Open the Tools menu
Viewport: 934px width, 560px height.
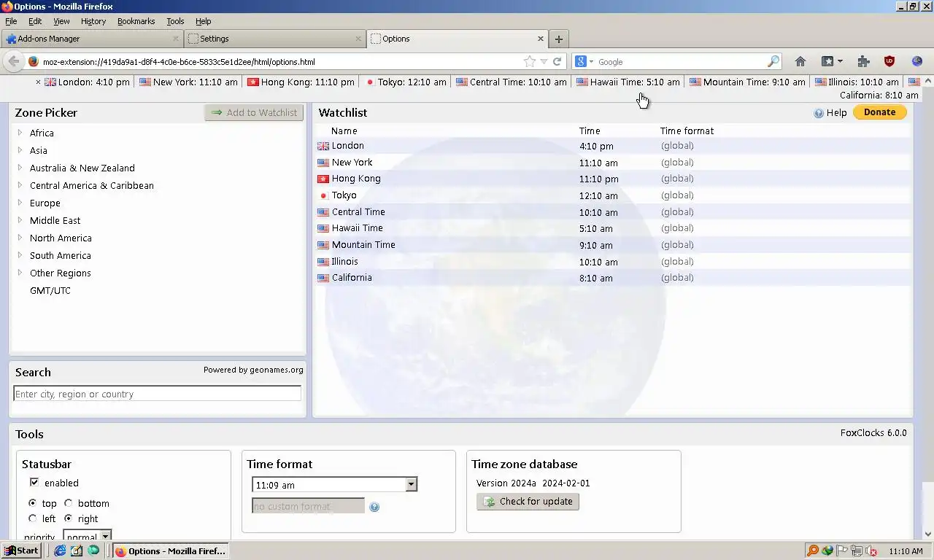point(175,21)
